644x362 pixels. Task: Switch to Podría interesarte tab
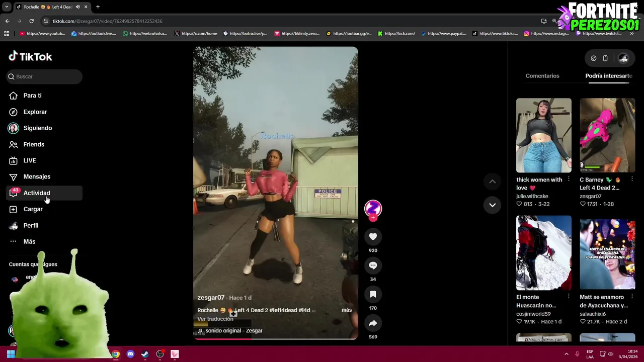coord(609,76)
